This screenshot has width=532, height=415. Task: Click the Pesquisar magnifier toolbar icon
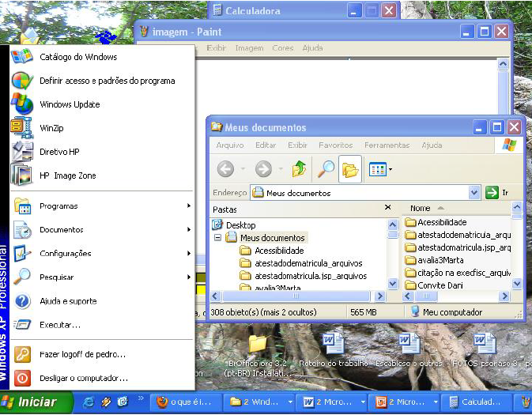325,168
